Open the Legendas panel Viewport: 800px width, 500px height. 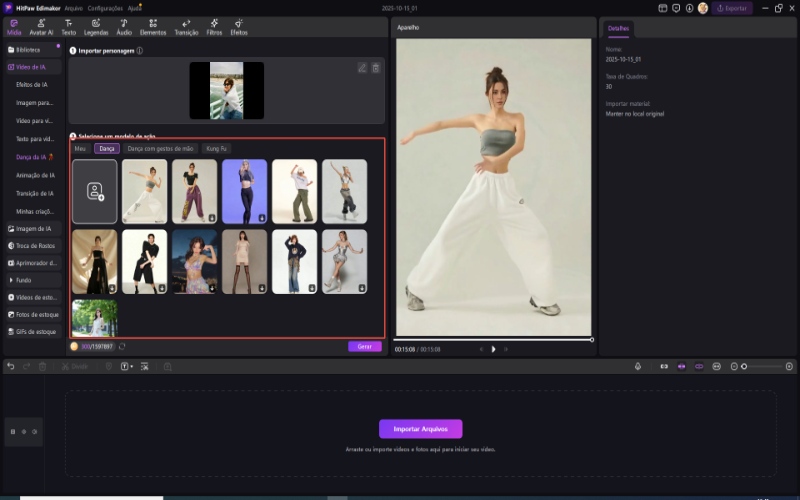95,26
